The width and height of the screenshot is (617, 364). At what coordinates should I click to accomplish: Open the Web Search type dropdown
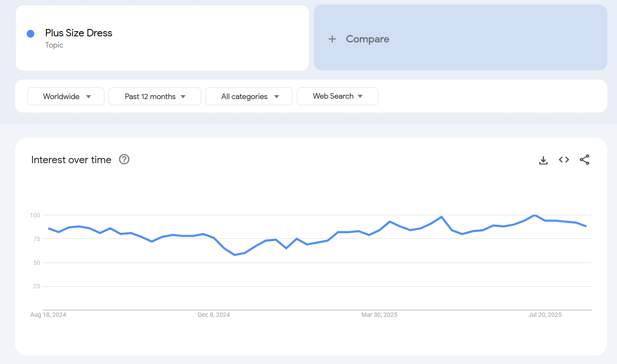[x=337, y=96]
